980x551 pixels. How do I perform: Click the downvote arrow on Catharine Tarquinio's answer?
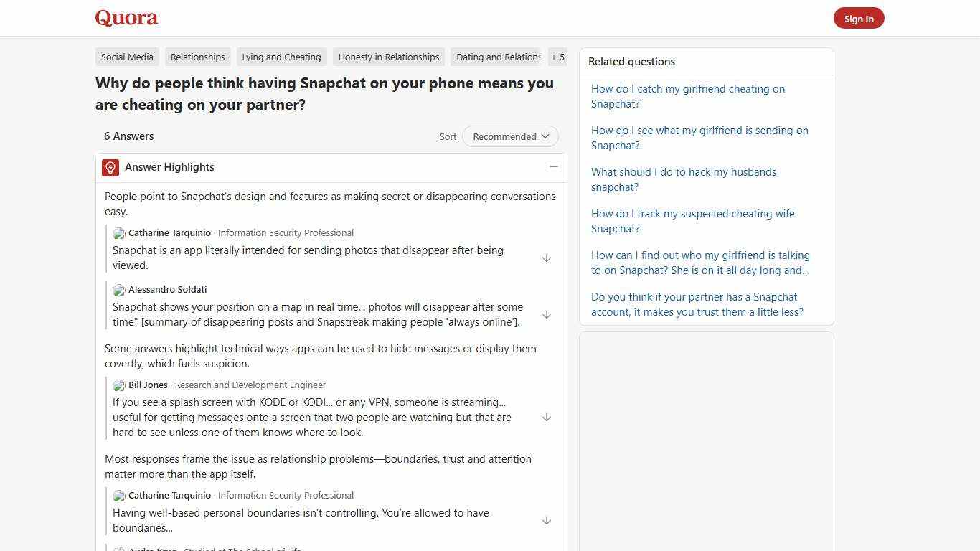pos(547,258)
